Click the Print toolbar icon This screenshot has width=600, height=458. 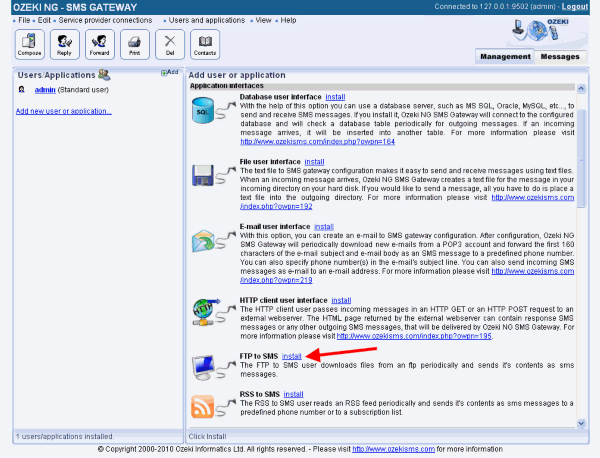tap(132, 45)
